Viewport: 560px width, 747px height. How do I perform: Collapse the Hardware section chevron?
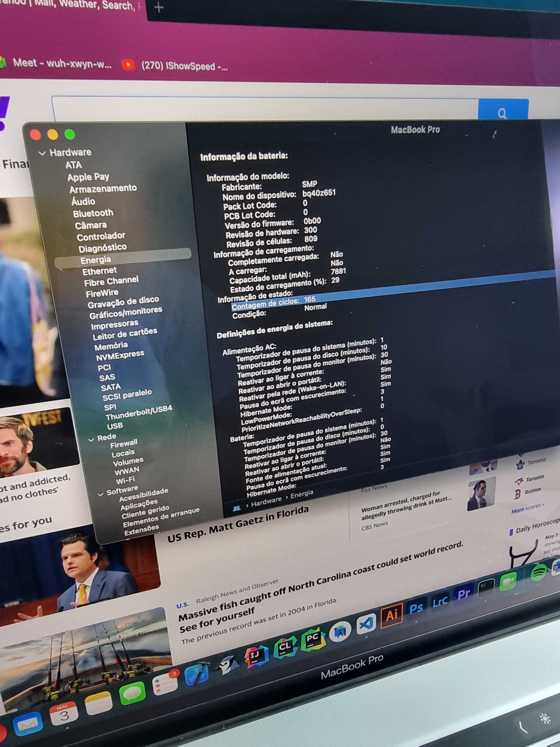[42, 153]
